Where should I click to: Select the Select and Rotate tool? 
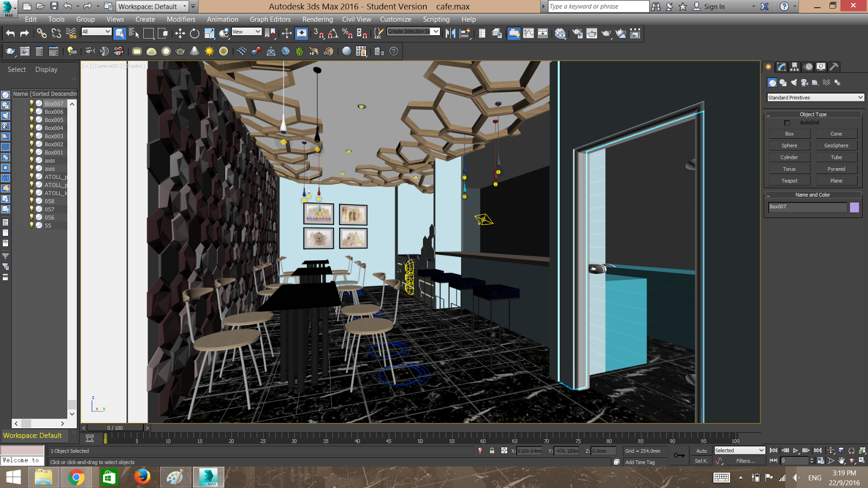(194, 33)
